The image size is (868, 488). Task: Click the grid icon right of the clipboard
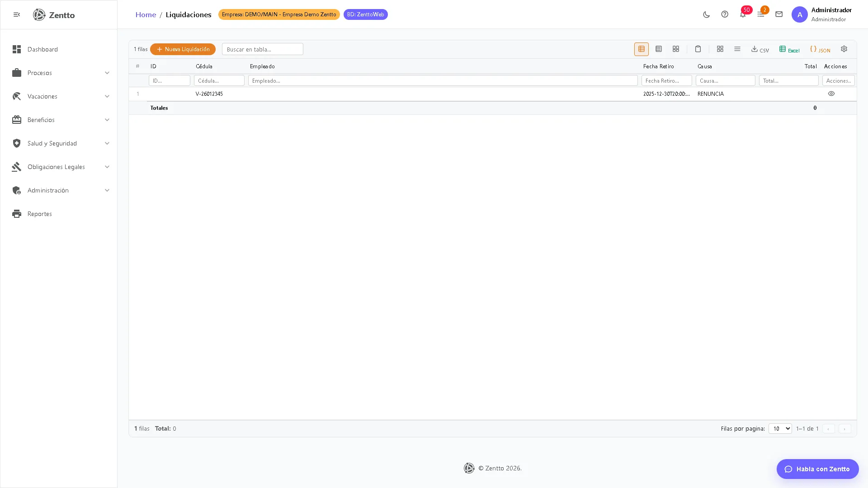click(x=720, y=49)
